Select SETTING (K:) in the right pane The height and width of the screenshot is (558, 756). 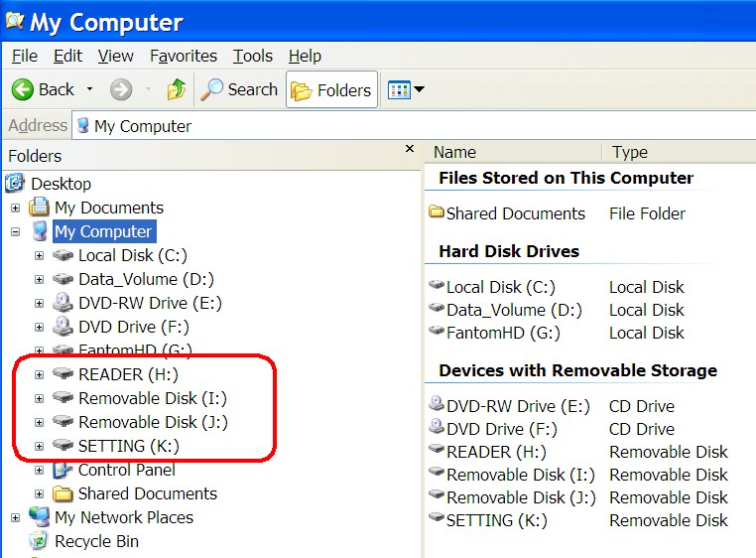(x=497, y=520)
